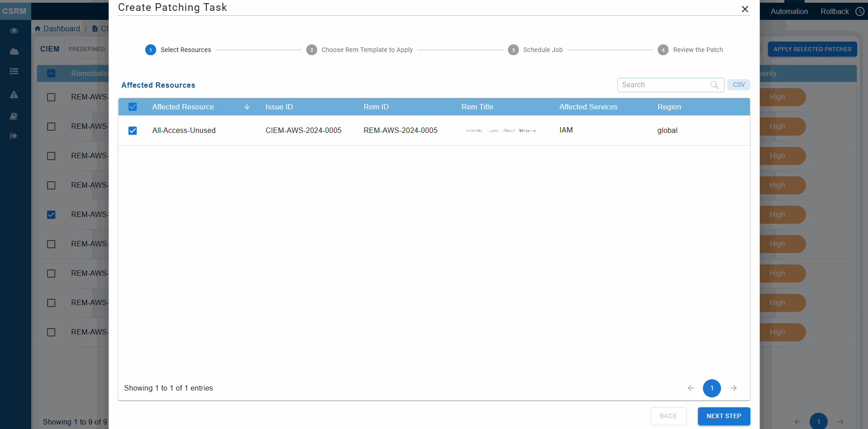Click the eye icon in left sidebar

click(14, 31)
